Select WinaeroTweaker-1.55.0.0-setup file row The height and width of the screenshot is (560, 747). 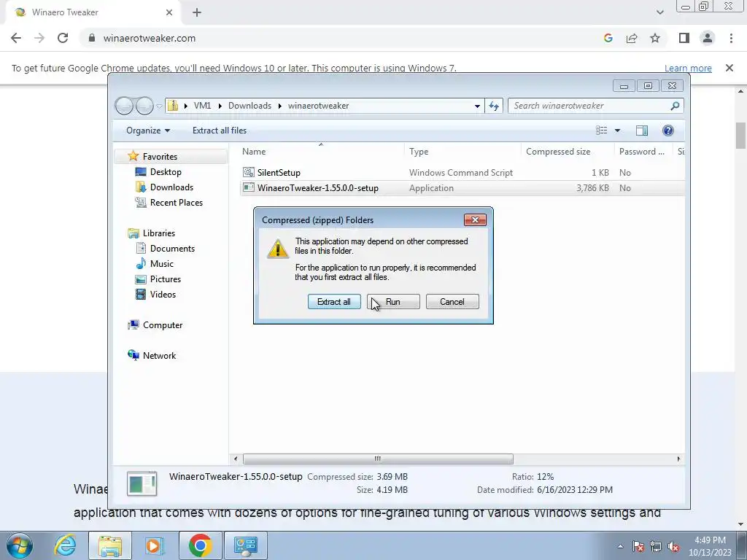462,187
